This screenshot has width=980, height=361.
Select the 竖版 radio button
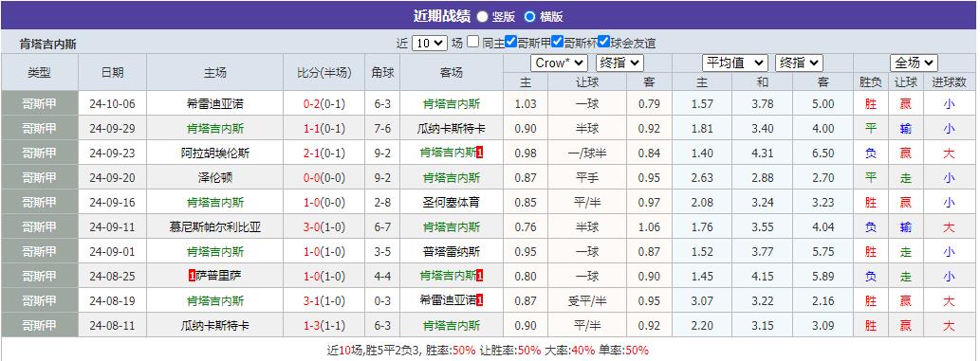[483, 17]
